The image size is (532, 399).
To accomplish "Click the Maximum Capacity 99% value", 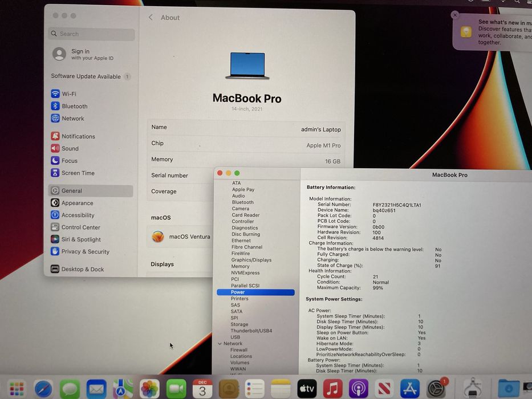I will click(x=377, y=288).
